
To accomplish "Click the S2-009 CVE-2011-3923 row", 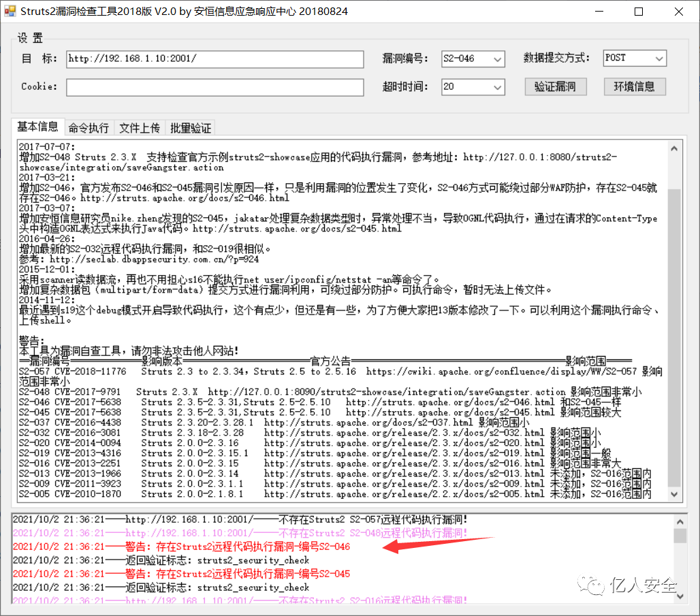I will point(335,484).
